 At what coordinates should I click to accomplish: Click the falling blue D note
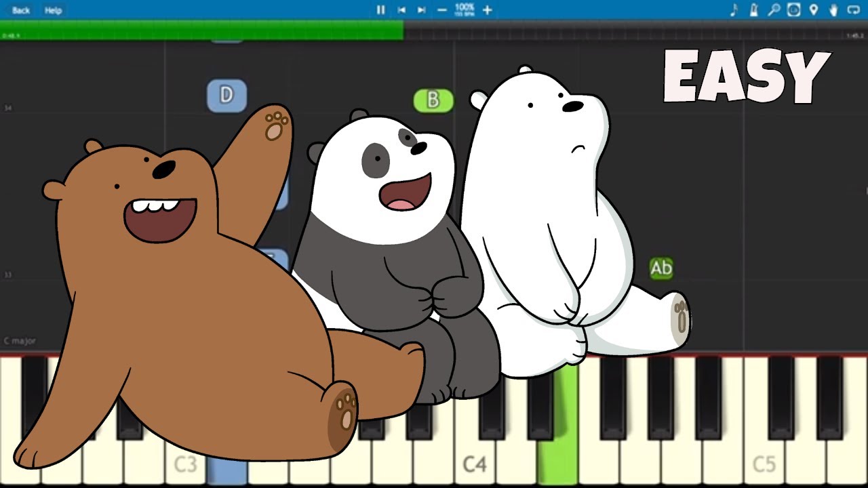point(226,96)
